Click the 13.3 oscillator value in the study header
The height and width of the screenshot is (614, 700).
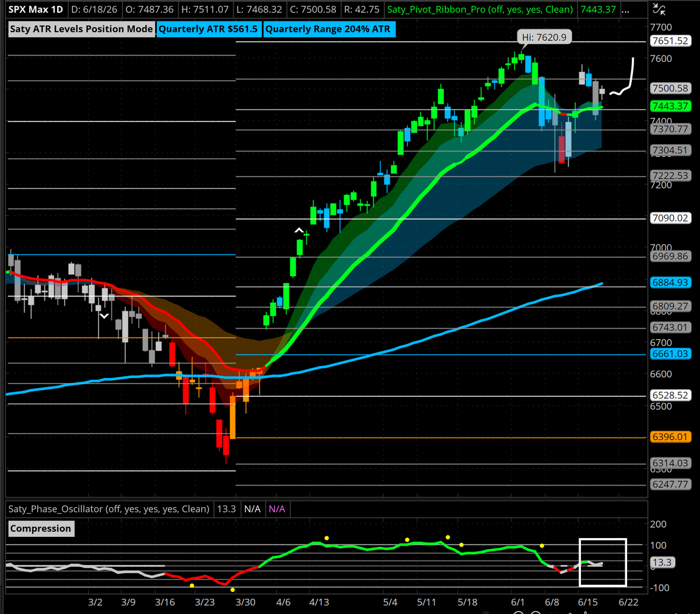coord(226,509)
